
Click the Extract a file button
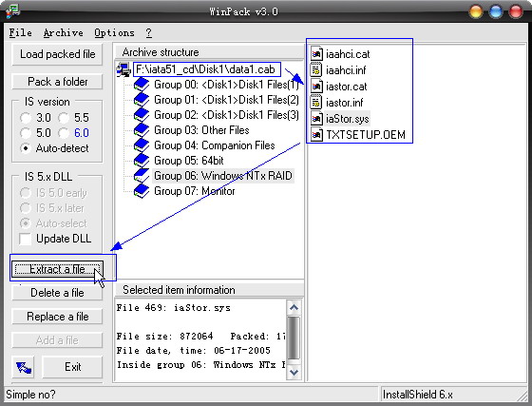(57, 269)
